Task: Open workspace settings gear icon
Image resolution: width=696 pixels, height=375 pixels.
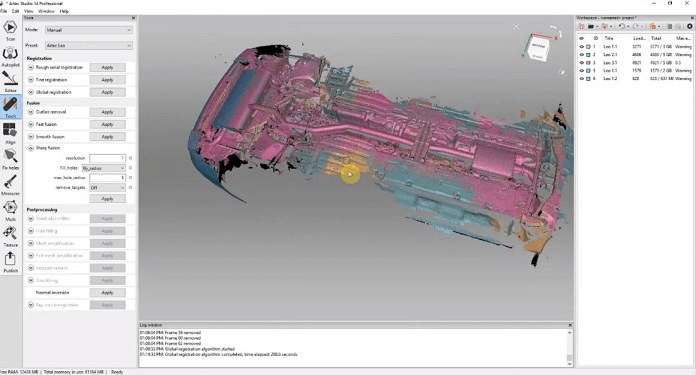Action: point(689,27)
